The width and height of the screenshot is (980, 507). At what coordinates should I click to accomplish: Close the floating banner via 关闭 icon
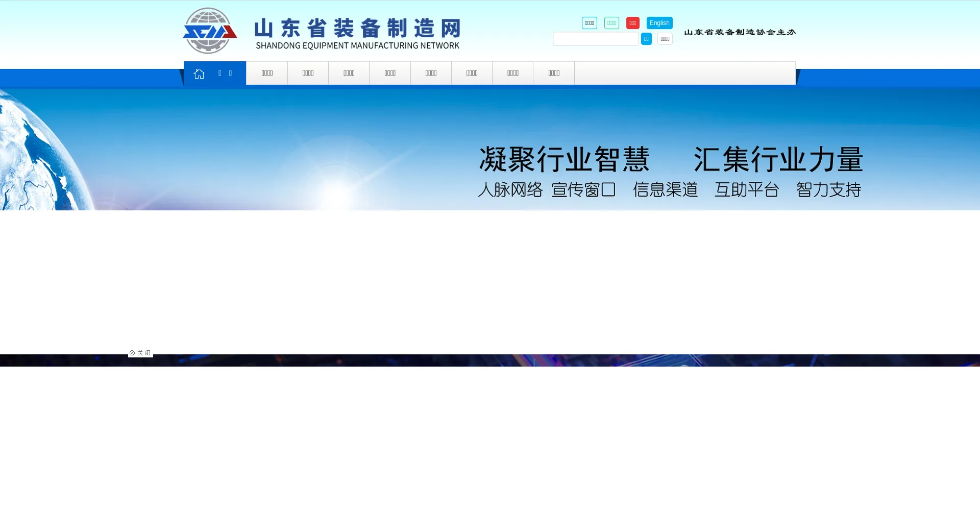pos(140,353)
